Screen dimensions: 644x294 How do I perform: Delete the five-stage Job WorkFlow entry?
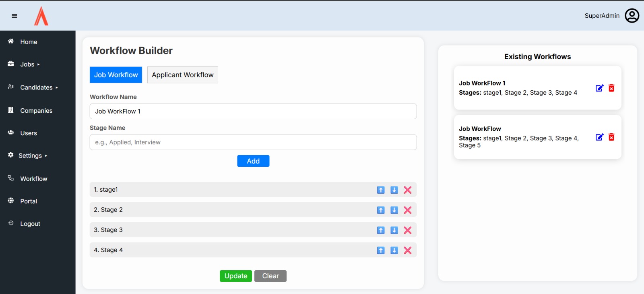coord(611,137)
